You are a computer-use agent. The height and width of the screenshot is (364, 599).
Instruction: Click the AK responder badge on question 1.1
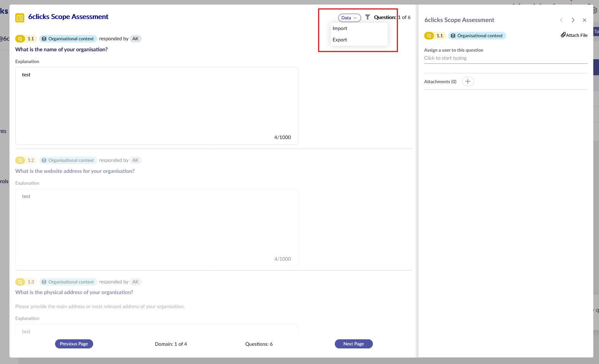(x=135, y=39)
